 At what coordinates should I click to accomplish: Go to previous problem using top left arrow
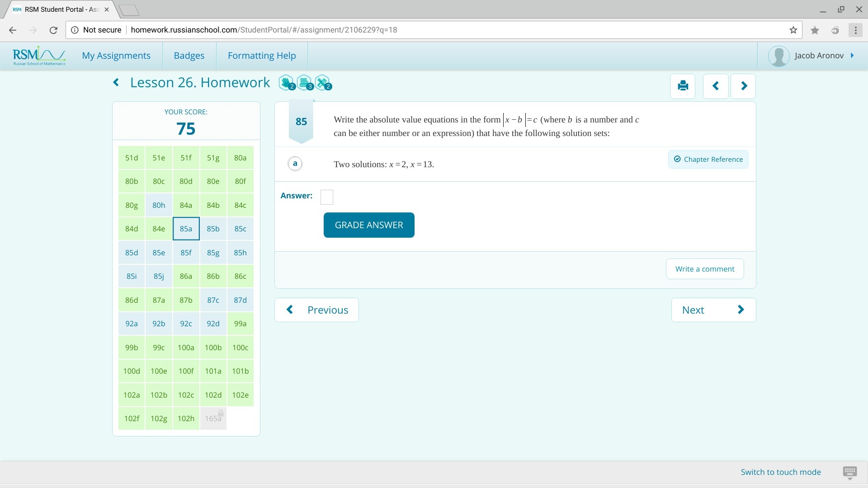coord(715,86)
